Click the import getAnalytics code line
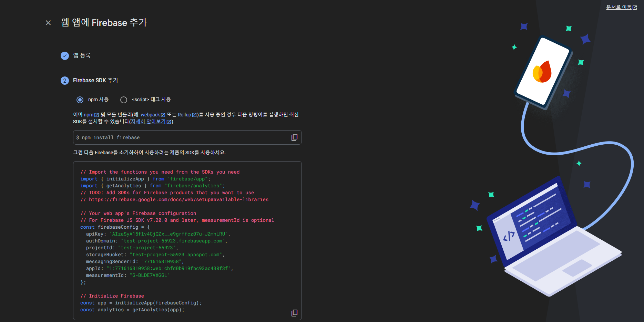This screenshot has width=644, height=322. [153, 186]
